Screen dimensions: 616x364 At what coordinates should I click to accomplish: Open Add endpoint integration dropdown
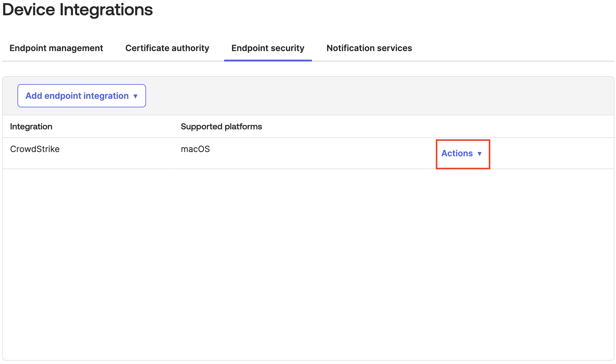coord(82,96)
